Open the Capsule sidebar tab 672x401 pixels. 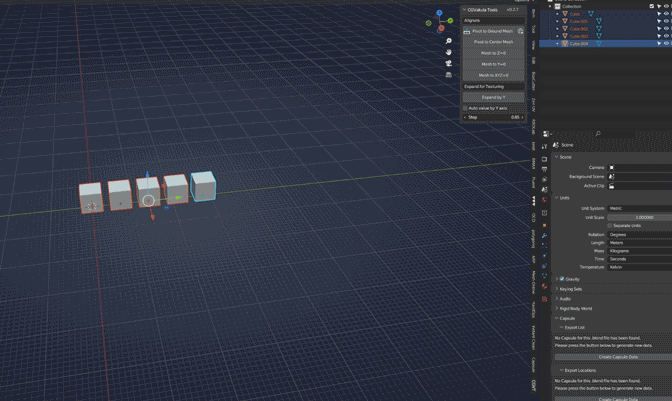pyautogui.click(x=534, y=365)
